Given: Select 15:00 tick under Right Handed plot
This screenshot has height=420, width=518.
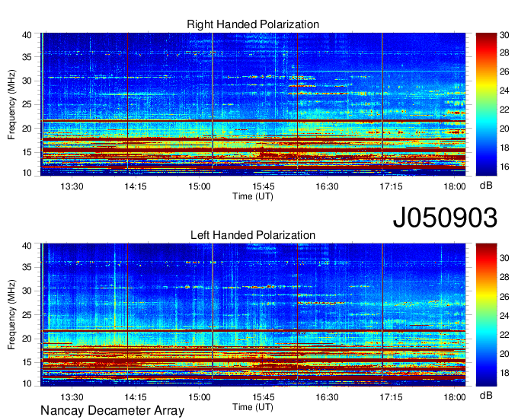Looking at the screenshot, I should click(x=200, y=186).
